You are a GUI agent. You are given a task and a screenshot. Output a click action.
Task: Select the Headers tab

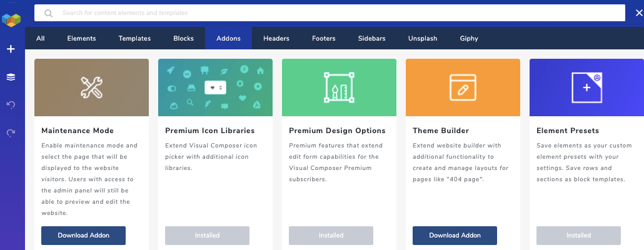276,38
